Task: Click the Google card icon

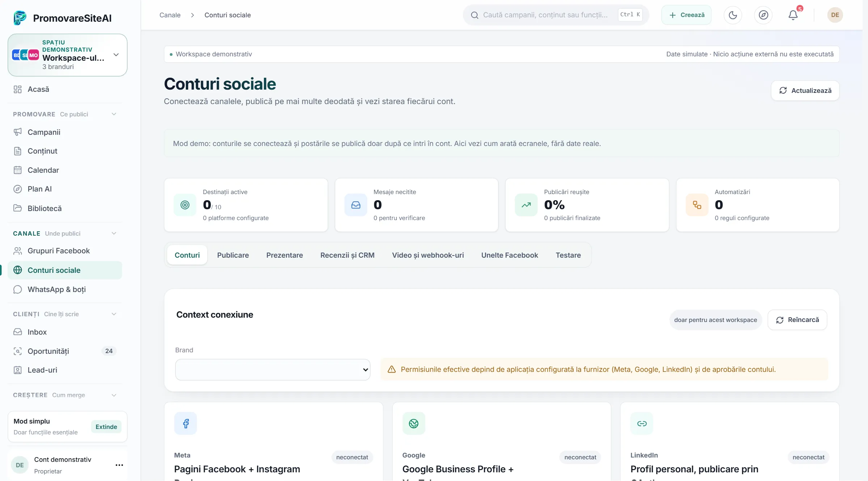Action: (414, 424)
